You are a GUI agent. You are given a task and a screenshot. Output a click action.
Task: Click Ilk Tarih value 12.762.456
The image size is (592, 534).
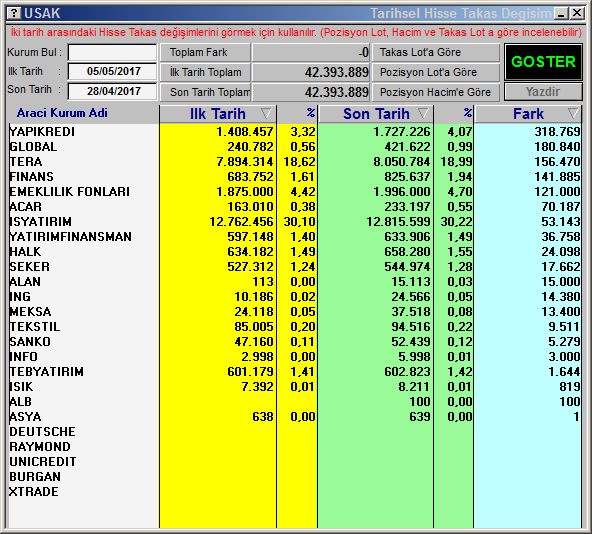pyautogui.click(x=241, y=222)
